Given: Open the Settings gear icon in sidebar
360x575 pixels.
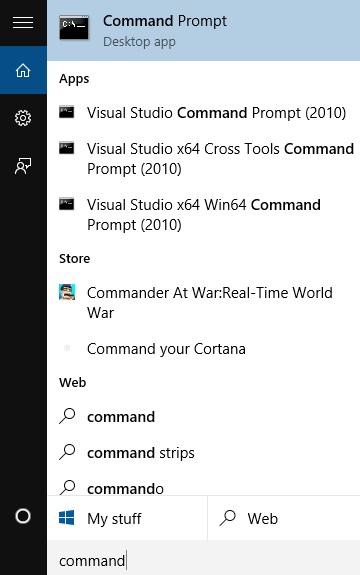Looking at the screenshot, I should (x=23, y=118).
